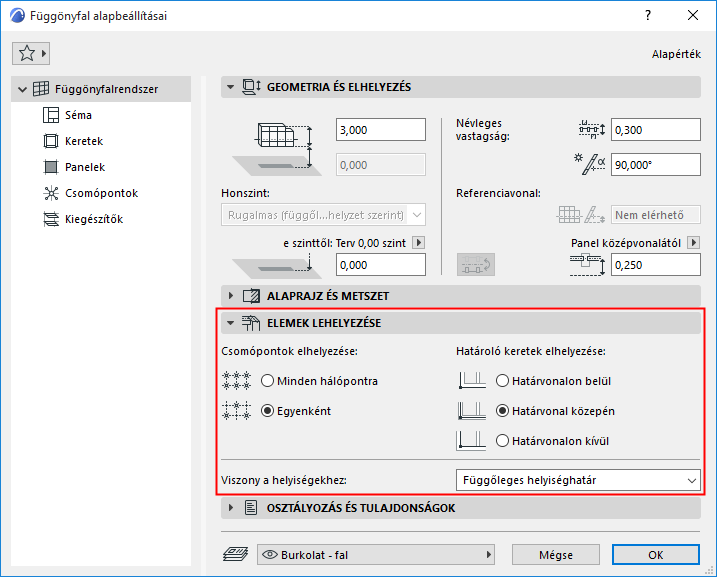Click the Elemek lehelyezése panel icon
The height and width of the screenshot is (577, 717).
251,323
